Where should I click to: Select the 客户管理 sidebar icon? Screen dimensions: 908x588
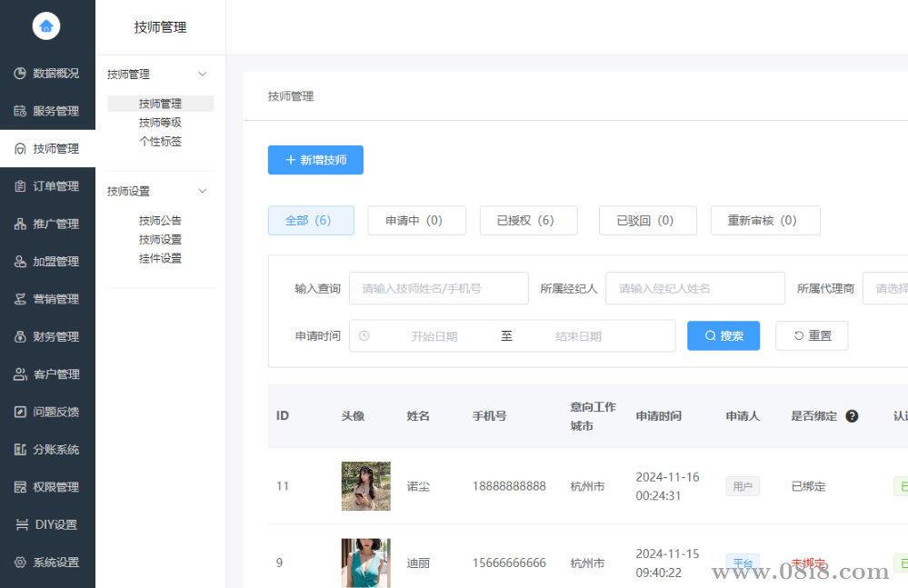pyautogui.click(x=47, y=374)
